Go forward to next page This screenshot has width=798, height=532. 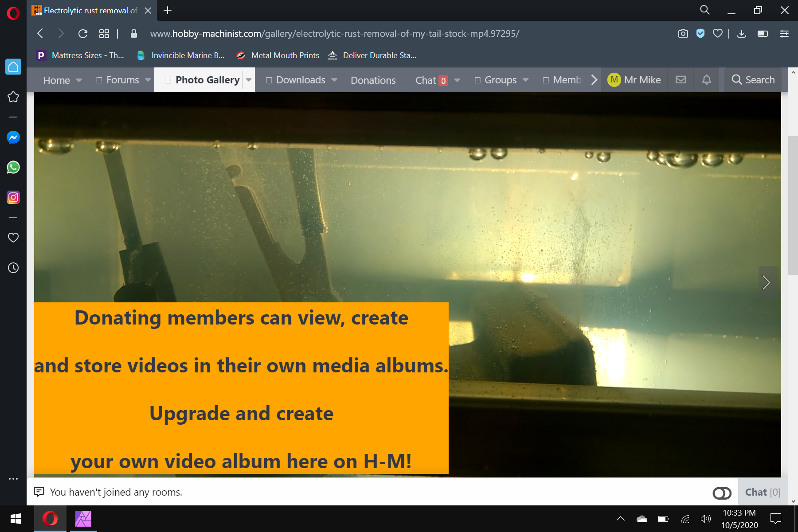coord(61,33)
